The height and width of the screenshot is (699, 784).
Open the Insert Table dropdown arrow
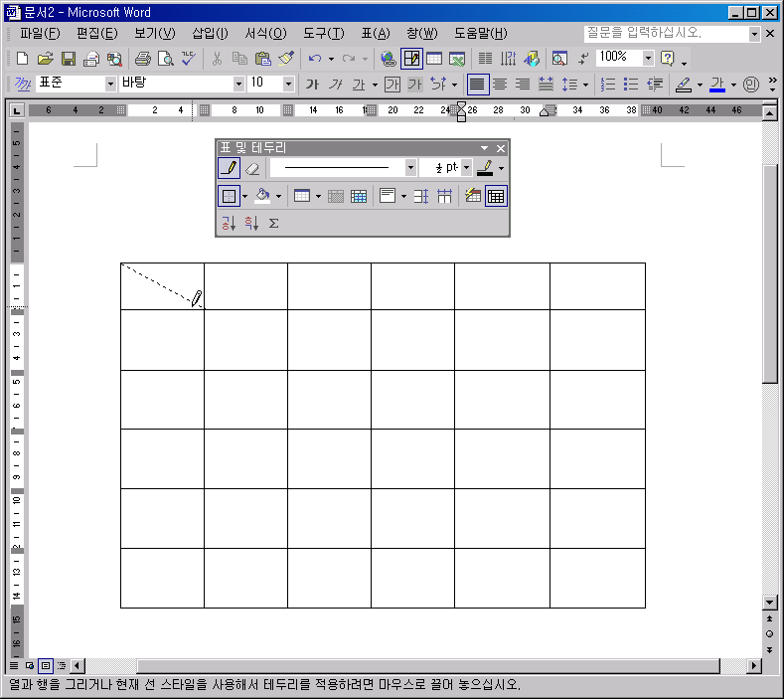click(318, 196)
